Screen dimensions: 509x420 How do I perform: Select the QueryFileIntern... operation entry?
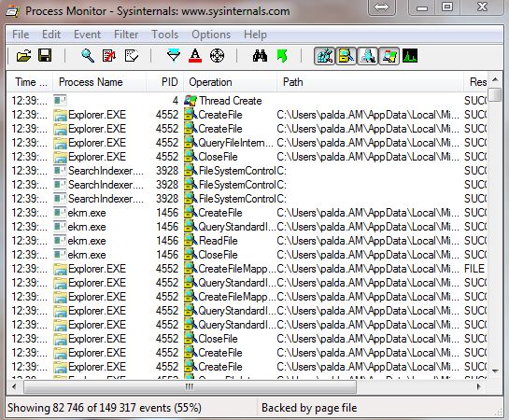(x=235, y=143)
